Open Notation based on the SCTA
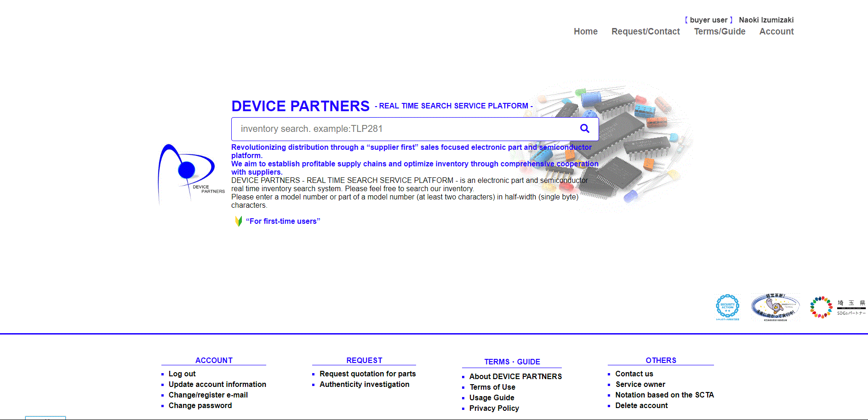The height and width of the screenshot is (420, 868). click(x=665, y=395)
